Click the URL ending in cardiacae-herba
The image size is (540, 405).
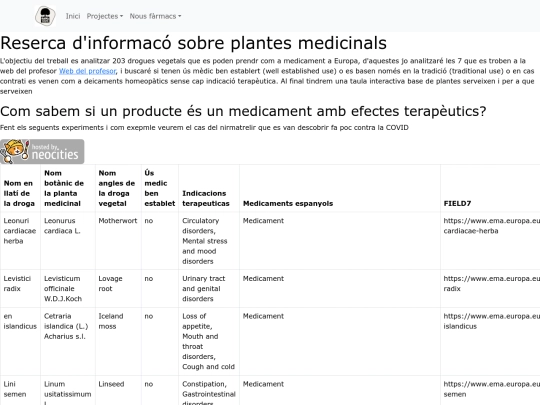pyautogui.click(x=490, y=241)
